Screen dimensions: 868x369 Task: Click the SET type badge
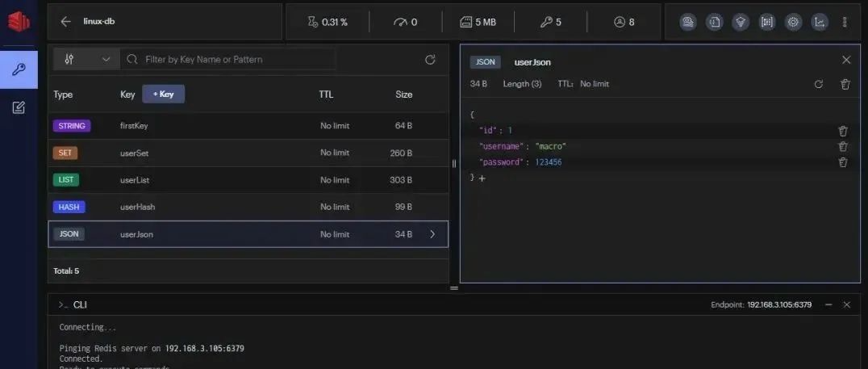coord(65,153)
